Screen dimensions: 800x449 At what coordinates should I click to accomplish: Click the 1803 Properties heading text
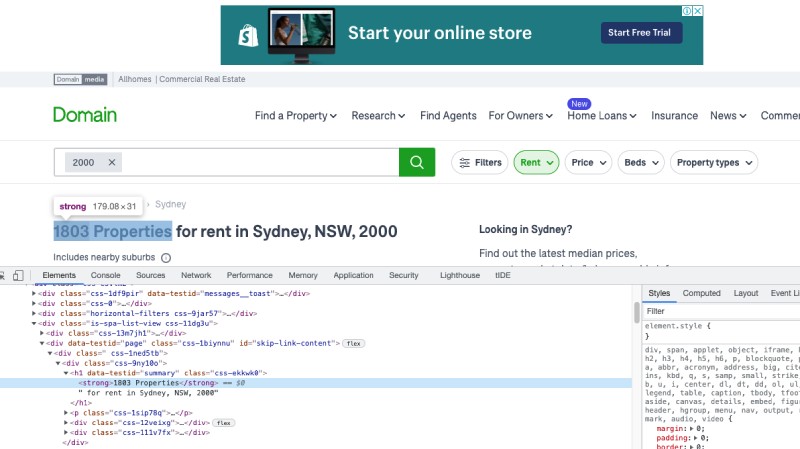coord(113,232)
